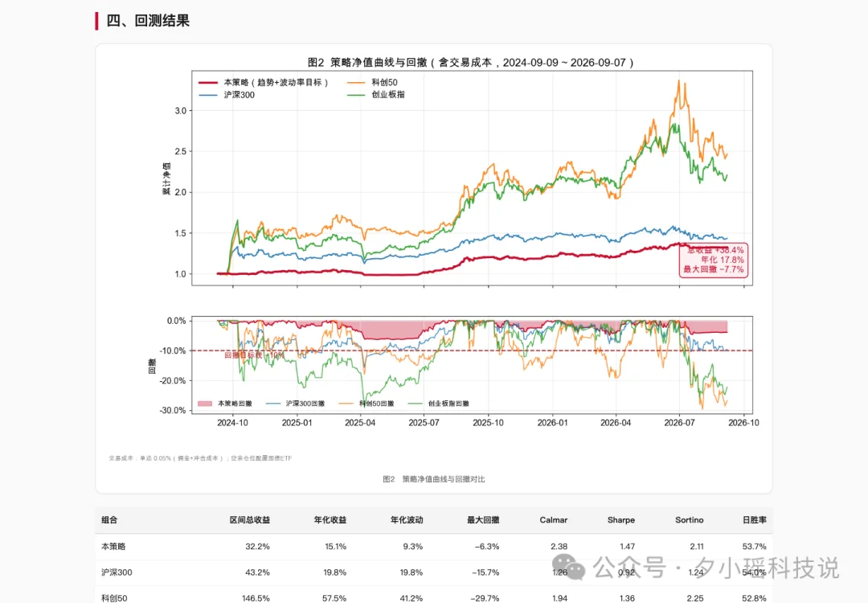
Task: Click x-axis date label 2026-01
Action: [x=552, y=423]
